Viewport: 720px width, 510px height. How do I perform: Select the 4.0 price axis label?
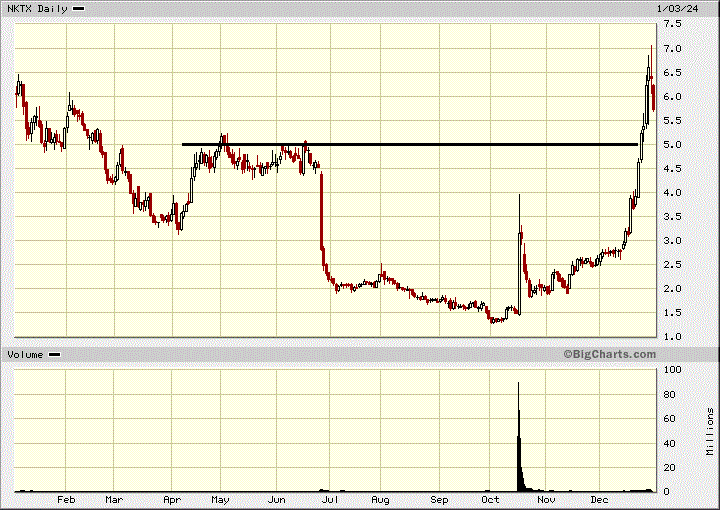tap(672, 193)
